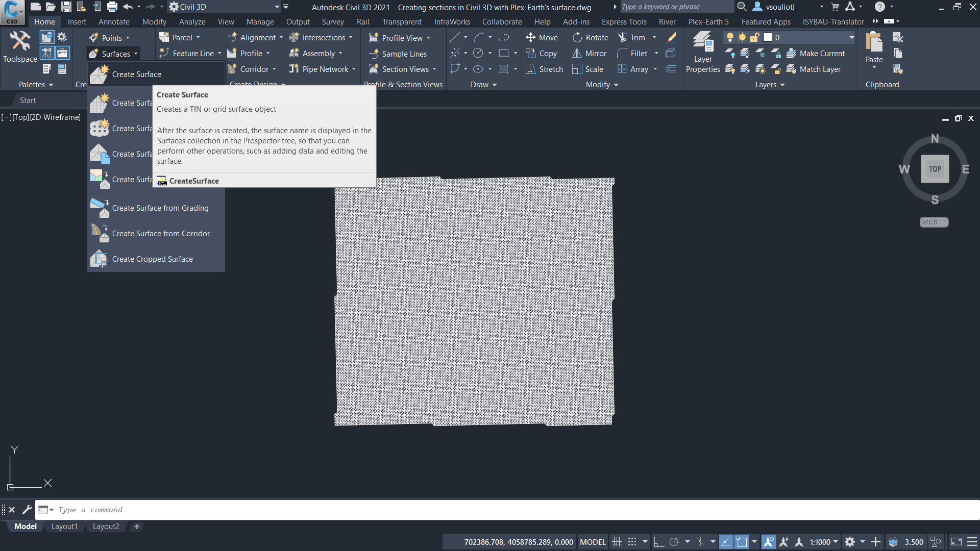Toggle layer on/off lightbulb in layer dropdown

[730, 37]
